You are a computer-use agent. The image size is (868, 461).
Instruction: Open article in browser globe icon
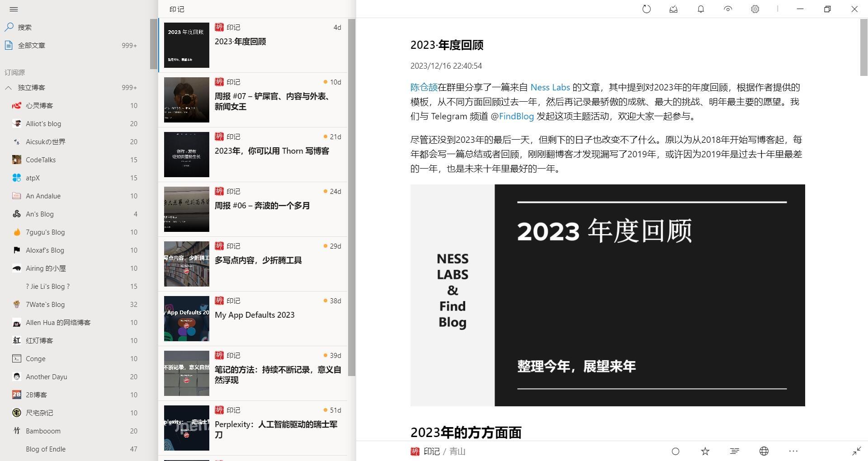764,451
